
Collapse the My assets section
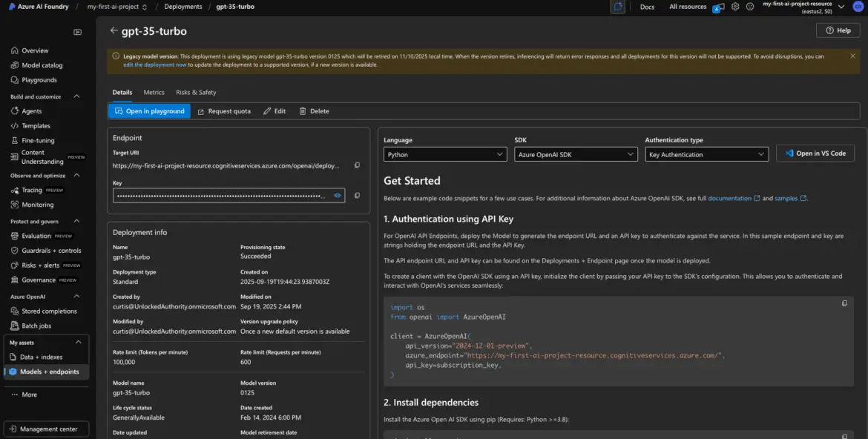pyautogui.click(x=79, y=343)
